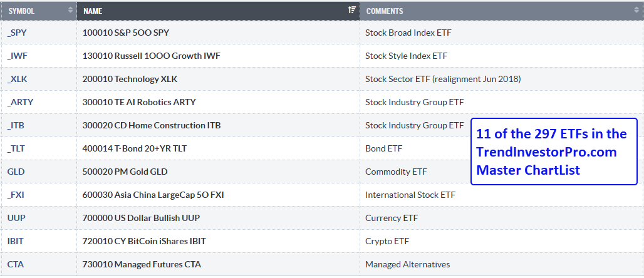This screenshot has width=644, height=278.
Task: Select the Managed Futures CTA row
Action: (x=322, y=264)
